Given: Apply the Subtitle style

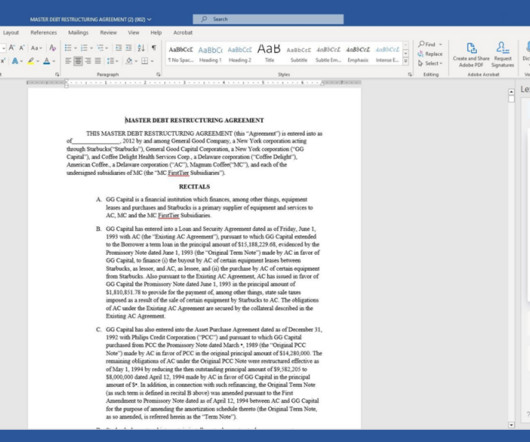Looking at the screenshot, I should click(x=299, y=54).
